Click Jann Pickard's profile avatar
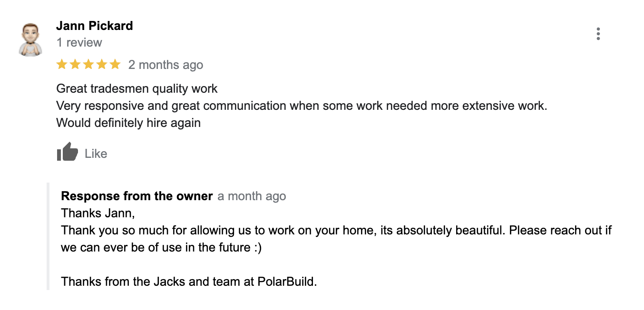The image size is (644, 310). [30, 39]
